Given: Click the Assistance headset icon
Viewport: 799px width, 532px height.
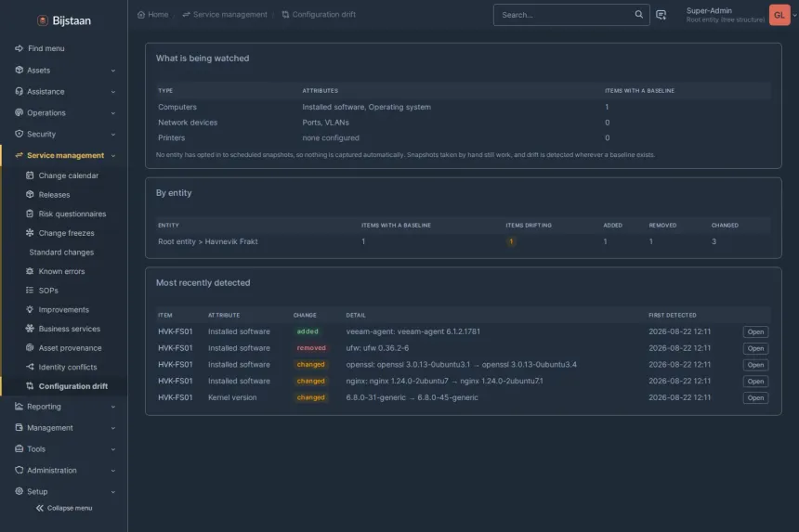Looking at the screenshot, I should coord(19,91).
